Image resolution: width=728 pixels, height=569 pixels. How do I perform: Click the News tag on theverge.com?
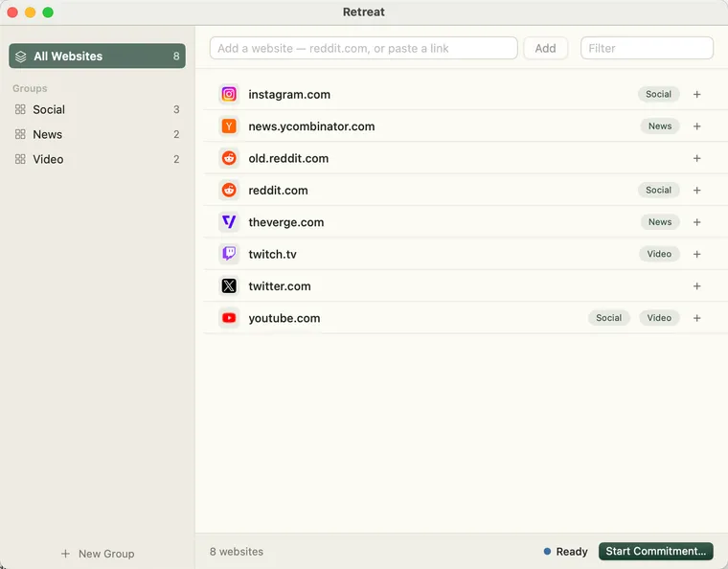pyautogui.click(x=660, y=222)
